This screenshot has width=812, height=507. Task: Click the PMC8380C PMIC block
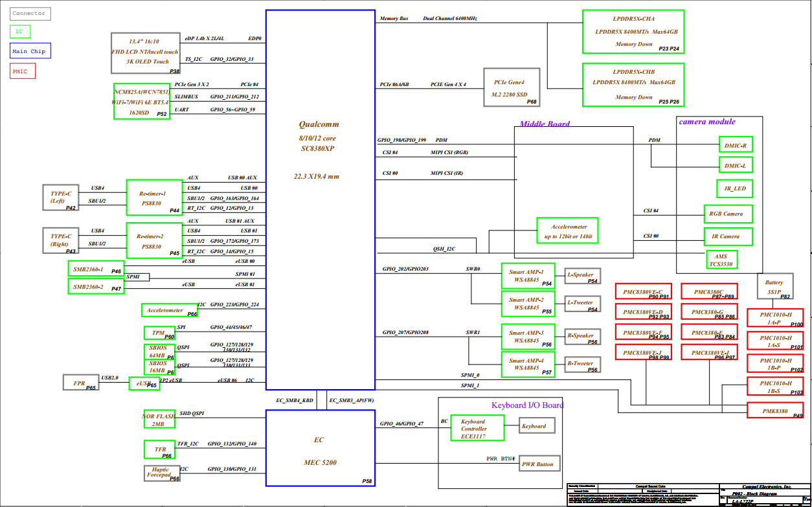[710, 292]
